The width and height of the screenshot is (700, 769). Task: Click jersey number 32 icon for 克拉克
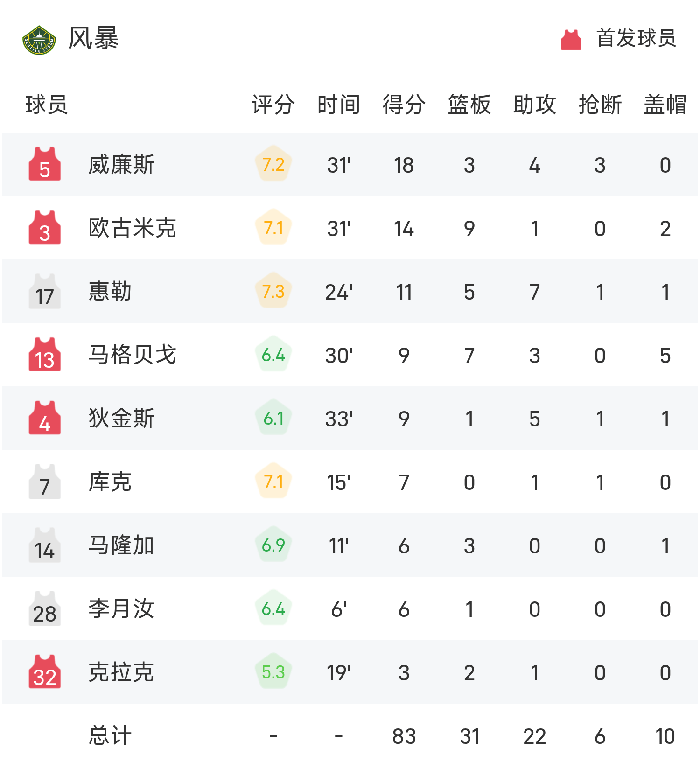tap(45, 672)
